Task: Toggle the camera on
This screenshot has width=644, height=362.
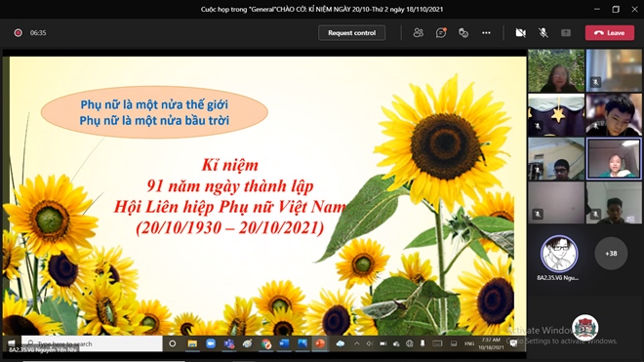Action: click(x=520, y=33)
